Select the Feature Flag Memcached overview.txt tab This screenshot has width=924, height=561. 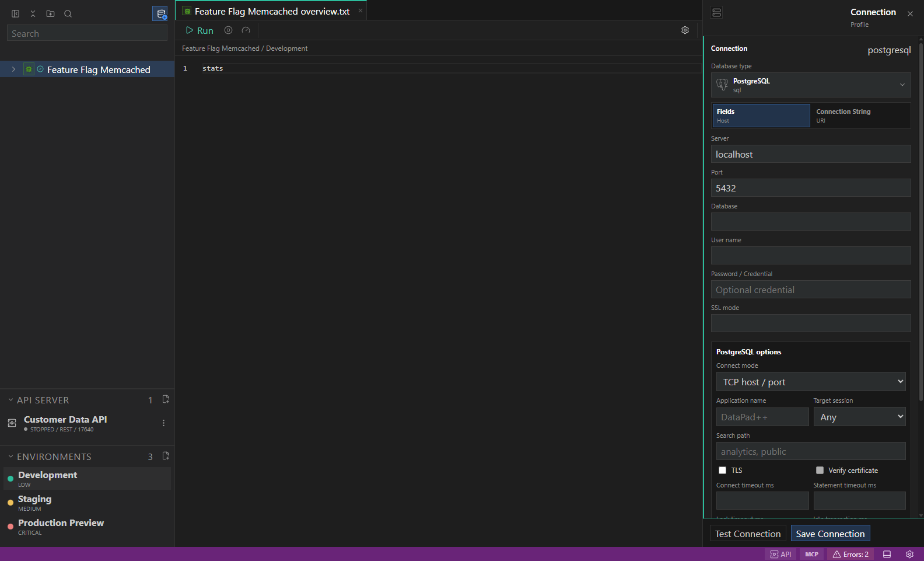click(x=271, y=11)
